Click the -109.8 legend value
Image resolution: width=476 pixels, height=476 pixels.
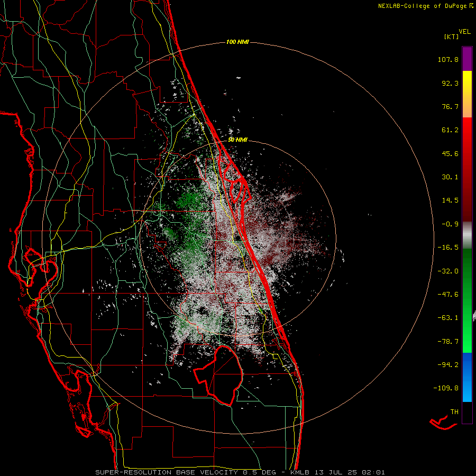click(x=446, y=388)
